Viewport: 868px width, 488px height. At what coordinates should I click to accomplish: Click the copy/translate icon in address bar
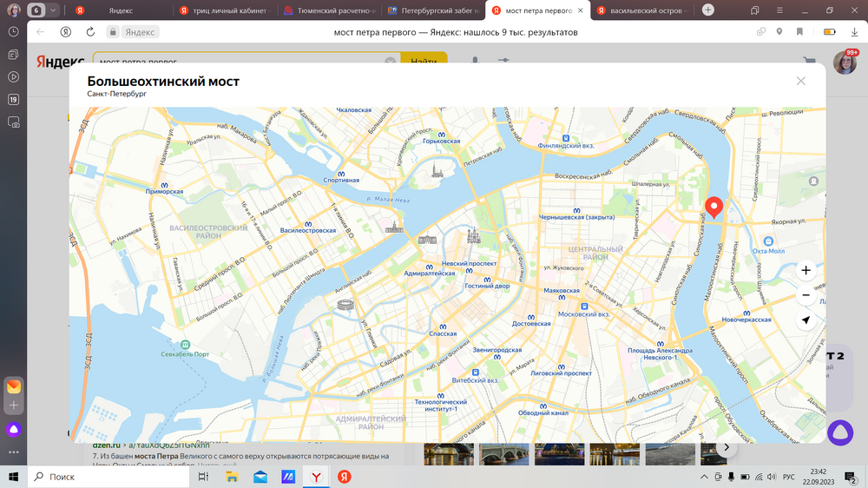click(x=761, y=32)
